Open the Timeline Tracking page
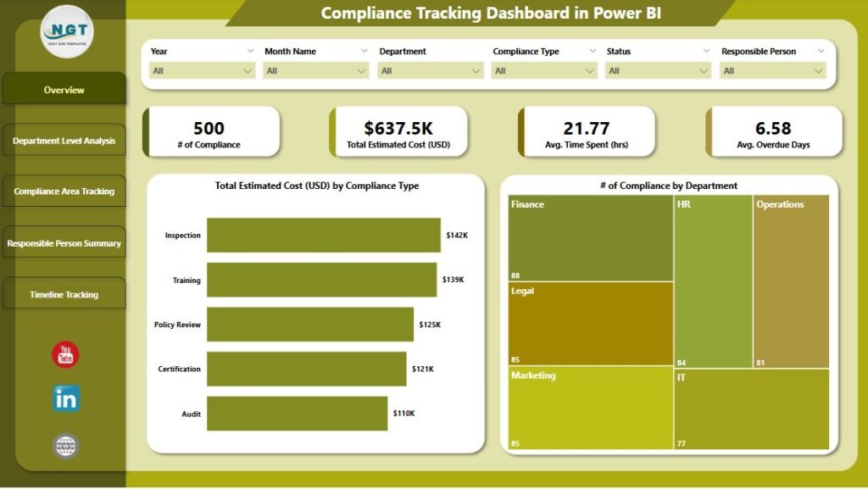This screenshot has height=489, width=868. (x=64, y=294)
